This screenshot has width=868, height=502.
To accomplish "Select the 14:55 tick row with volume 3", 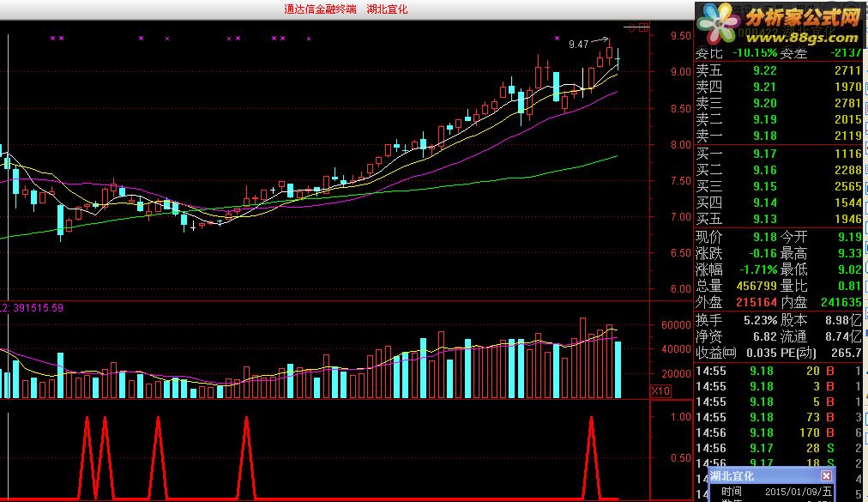I will click(778, 387).
